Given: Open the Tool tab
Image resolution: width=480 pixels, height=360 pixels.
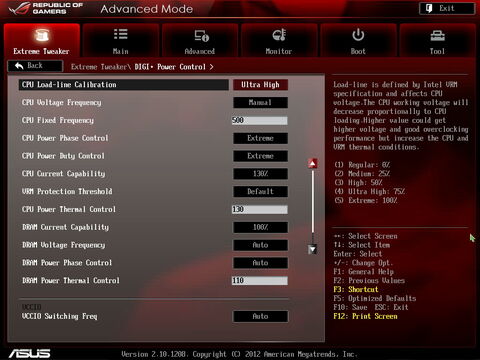Looking at the screenshot, I should coord(437,41).
